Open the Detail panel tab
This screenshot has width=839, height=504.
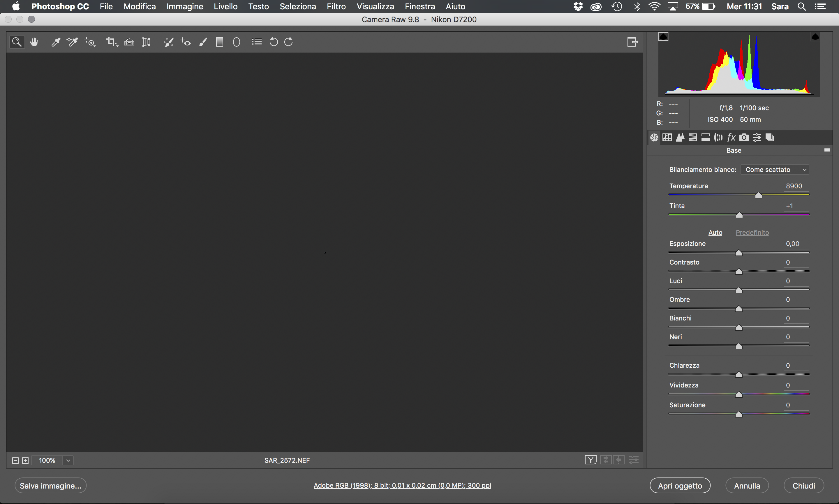tap(680, 137)
